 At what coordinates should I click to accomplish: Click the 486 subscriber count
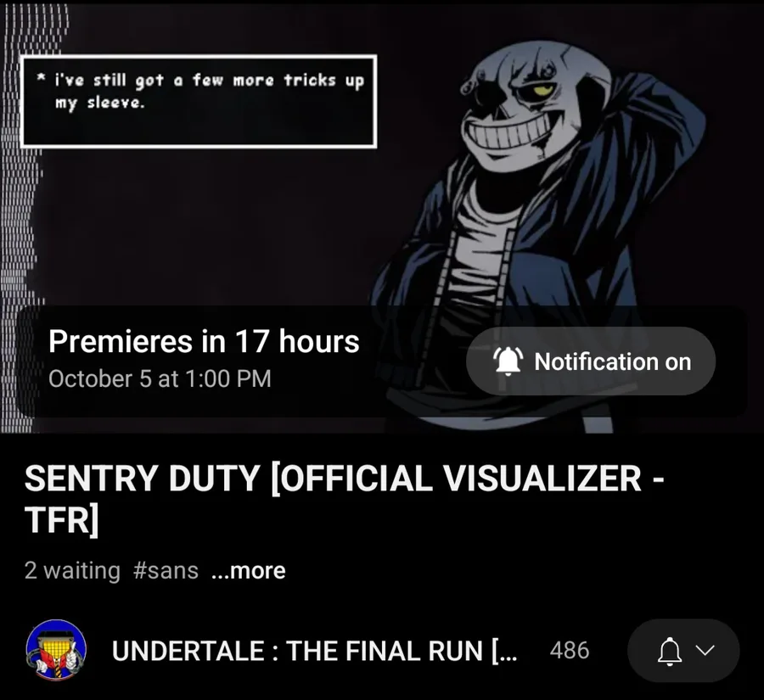pyautogui.click(x=569, y=650)
